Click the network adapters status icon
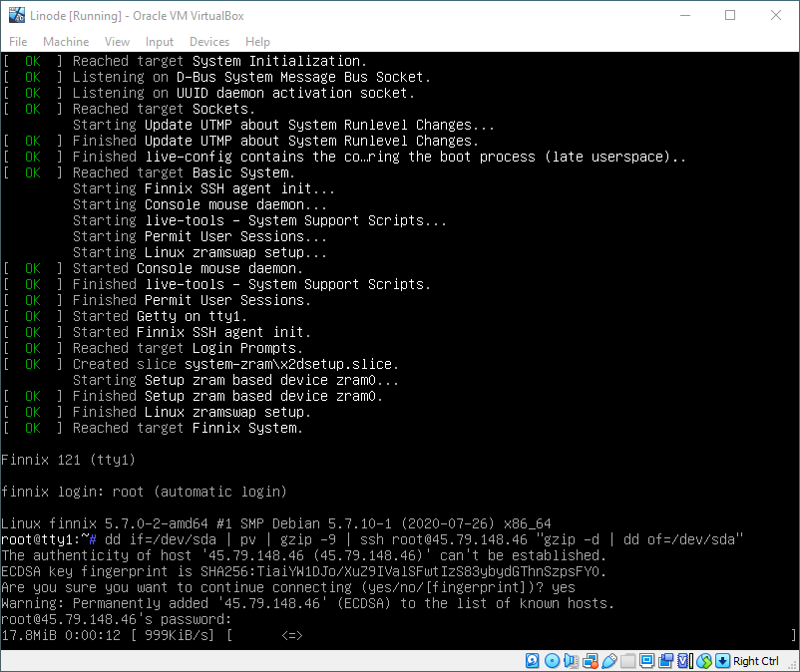 (x=591, y=661)
